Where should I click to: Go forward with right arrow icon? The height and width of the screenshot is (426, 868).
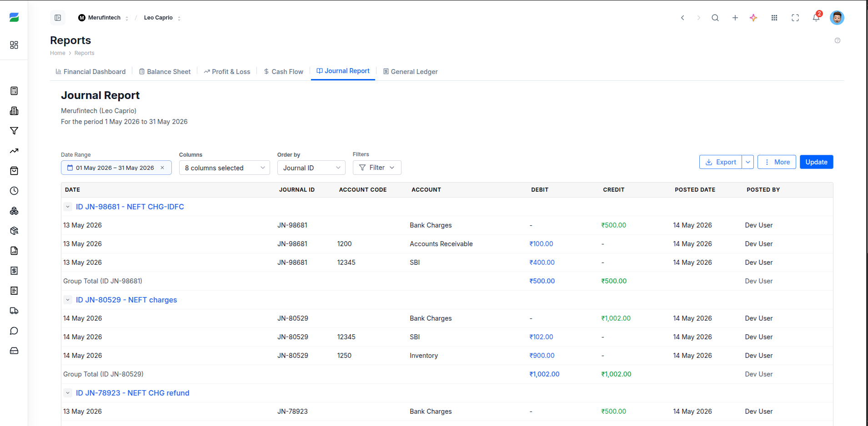(x=699, y=18)
